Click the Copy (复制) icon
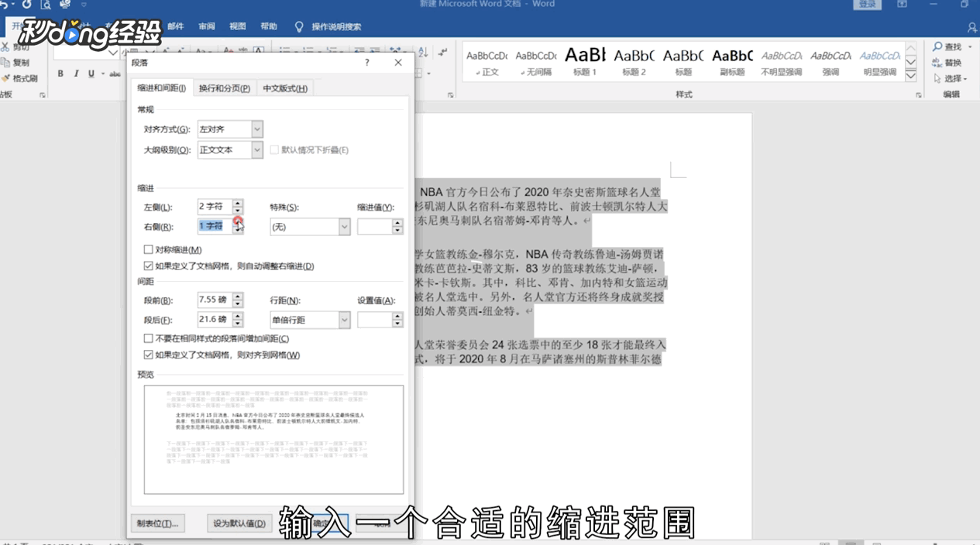Viewport: 980px width, 545px height. click(x=5, y=63)
